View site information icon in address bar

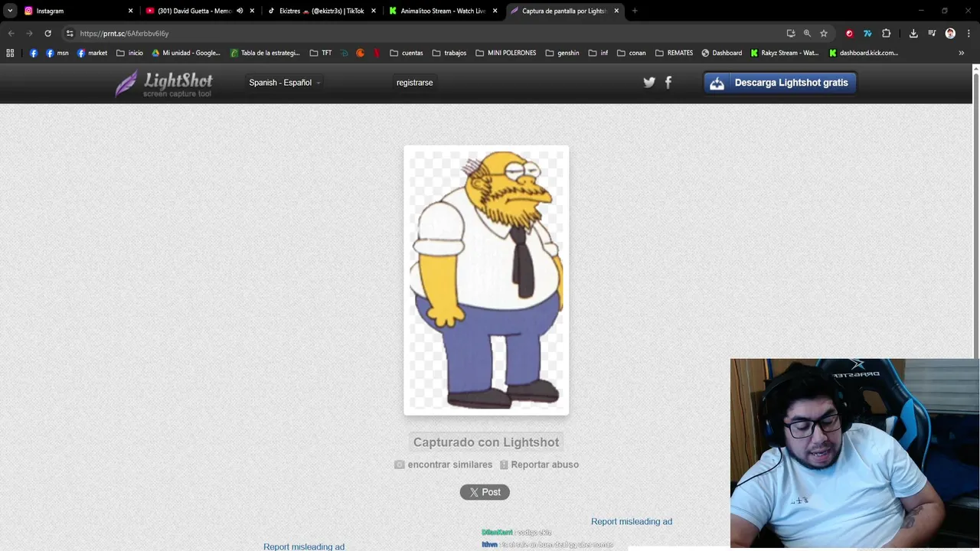pos(70,34)
